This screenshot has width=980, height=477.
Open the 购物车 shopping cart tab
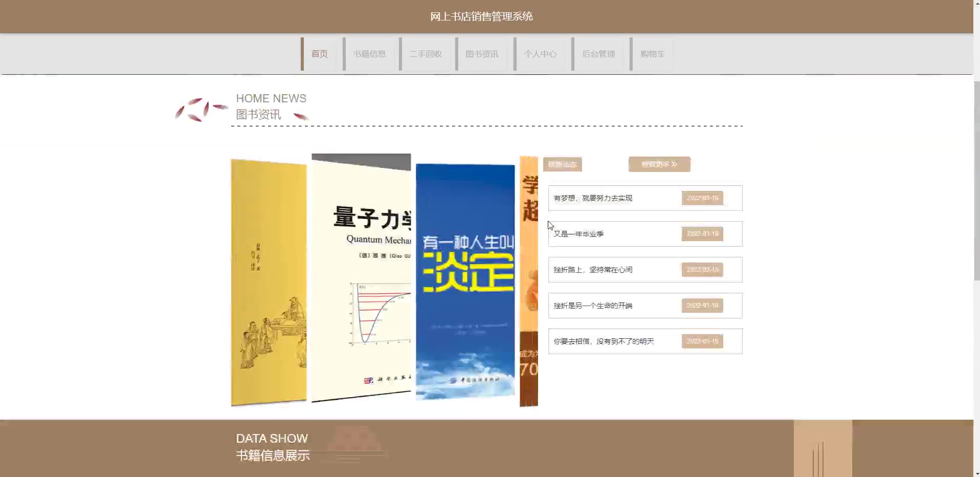(652, 54)
